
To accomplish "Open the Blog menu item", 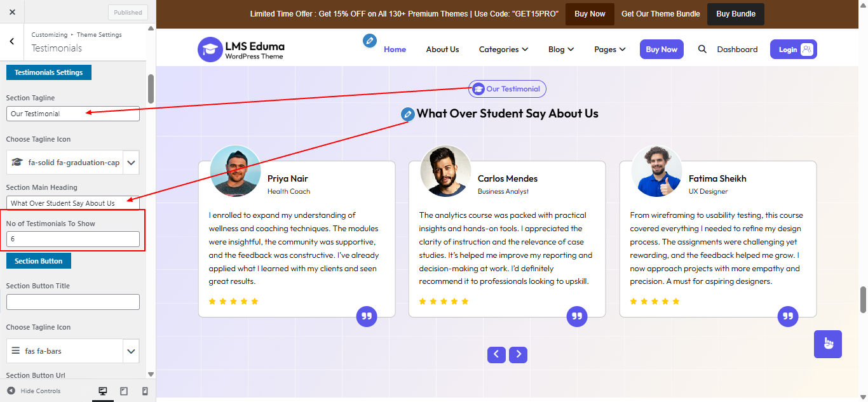I will [x=560, y=50].
